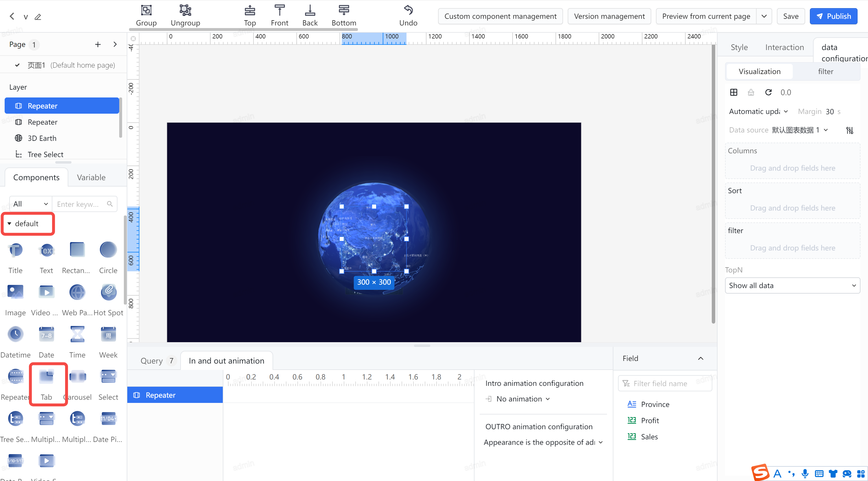868x481 pixels.
Task: Add the Carousel component
Action: pos(78,384)
